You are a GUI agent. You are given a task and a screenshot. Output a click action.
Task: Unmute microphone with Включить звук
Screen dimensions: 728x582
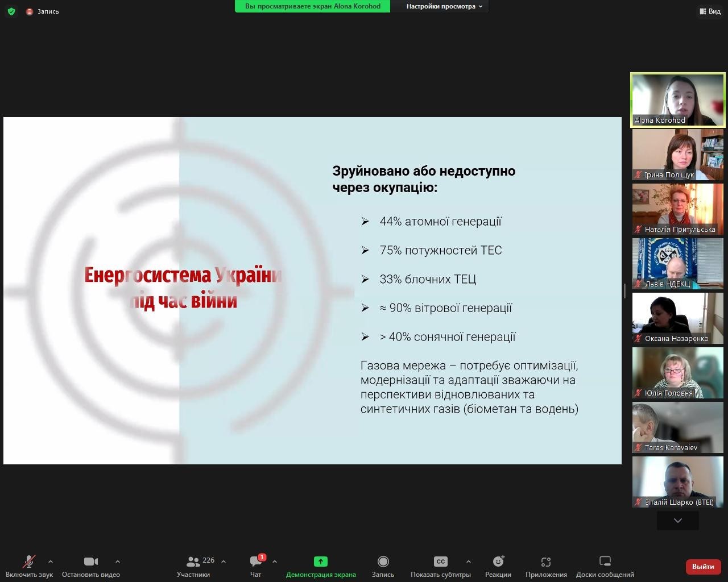click(28, 562)
